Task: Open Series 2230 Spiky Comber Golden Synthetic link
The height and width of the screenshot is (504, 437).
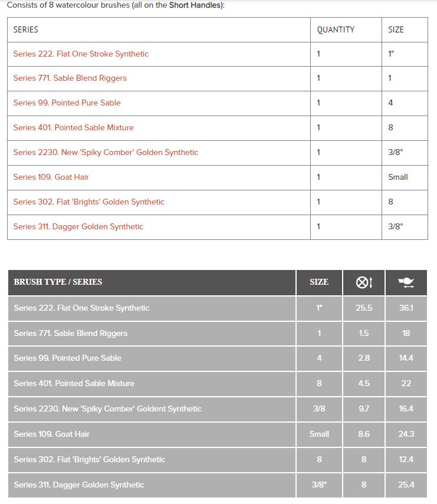Action: coord(106,152)
